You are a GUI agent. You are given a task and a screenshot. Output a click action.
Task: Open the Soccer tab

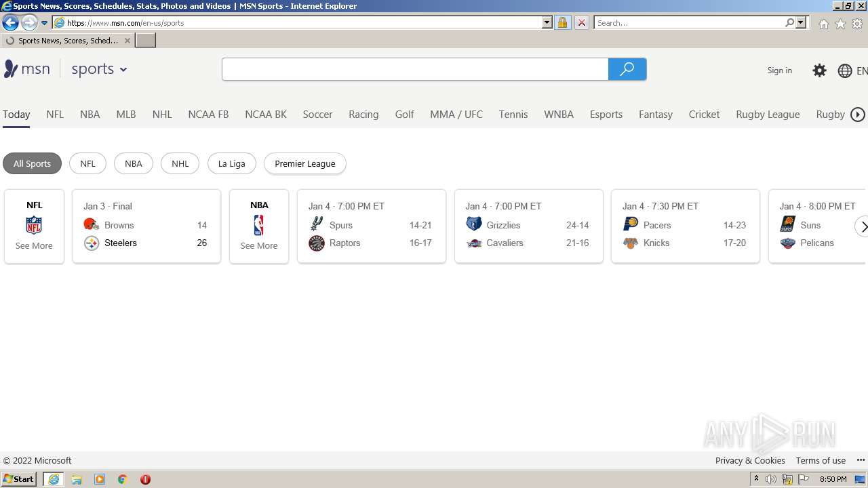tap(317, 115)
